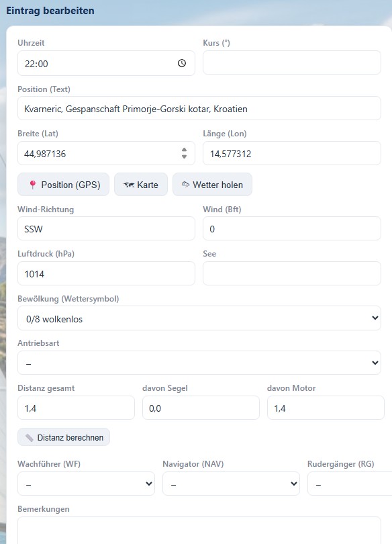
Task: Open the Navigator (NAV) dropdown
Action: (231, 484)
